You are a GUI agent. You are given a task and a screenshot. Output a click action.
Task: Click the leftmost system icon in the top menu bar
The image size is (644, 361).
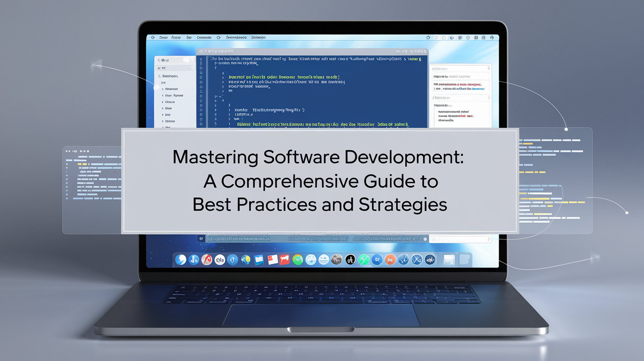(x=153, y=37)
